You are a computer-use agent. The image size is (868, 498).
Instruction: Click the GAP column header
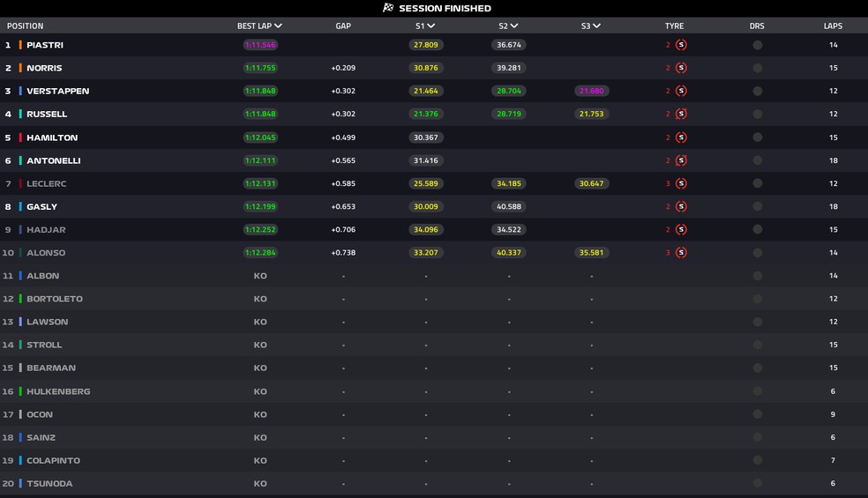click(x=343, y=26)
